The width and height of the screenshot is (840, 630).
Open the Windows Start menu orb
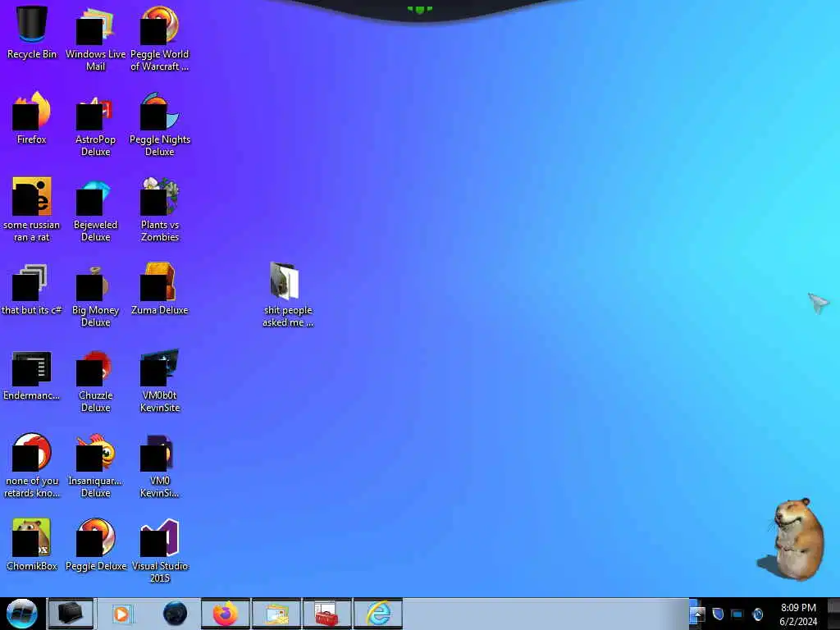[x=21, y=614]
